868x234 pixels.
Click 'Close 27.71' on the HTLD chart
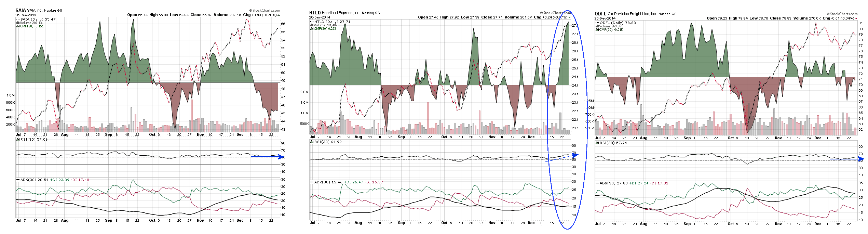tap(492, 17)
